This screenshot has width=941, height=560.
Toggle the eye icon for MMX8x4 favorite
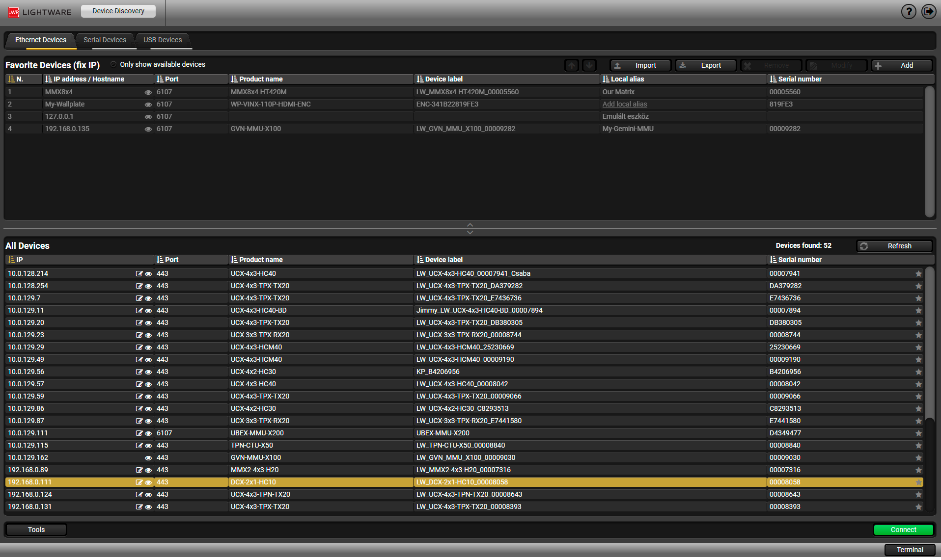pyautogui.click(x=148, y=92)
